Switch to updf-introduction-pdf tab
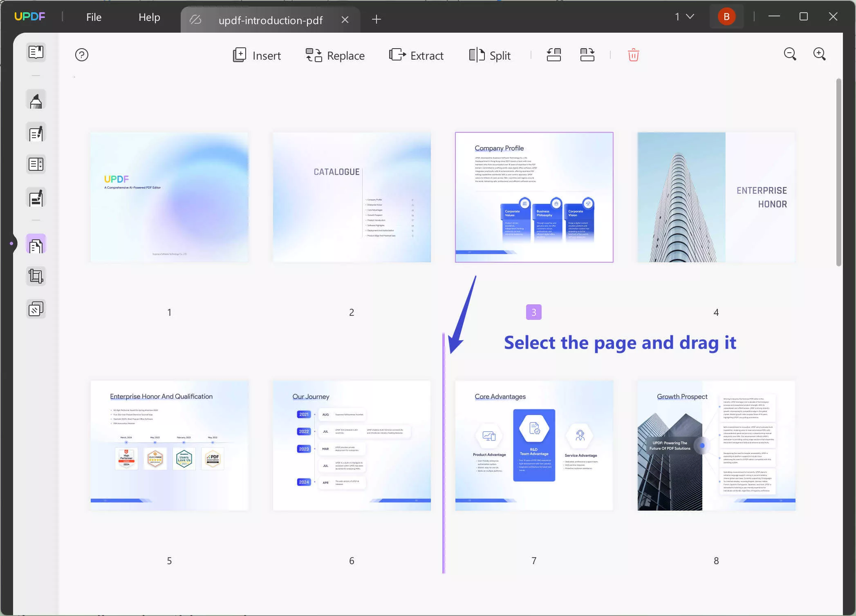The height and width of the screenshot is (616, 856). click(x=271, y=20)
